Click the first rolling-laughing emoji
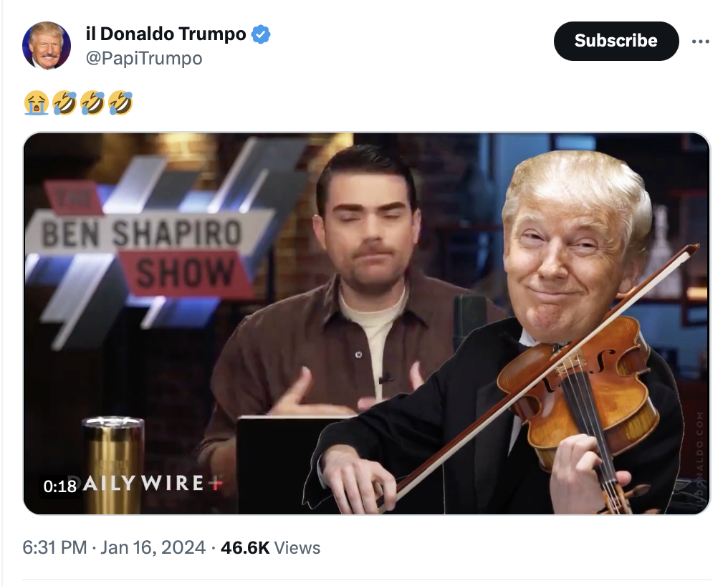Screen dimensions: 728x586 [64, 102]
